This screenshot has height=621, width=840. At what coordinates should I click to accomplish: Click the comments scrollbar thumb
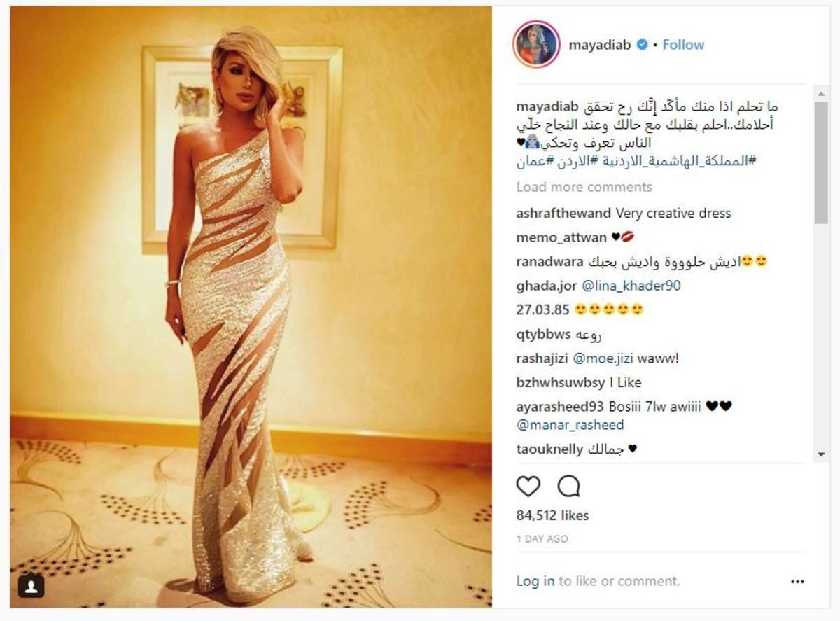coord(821,162)
